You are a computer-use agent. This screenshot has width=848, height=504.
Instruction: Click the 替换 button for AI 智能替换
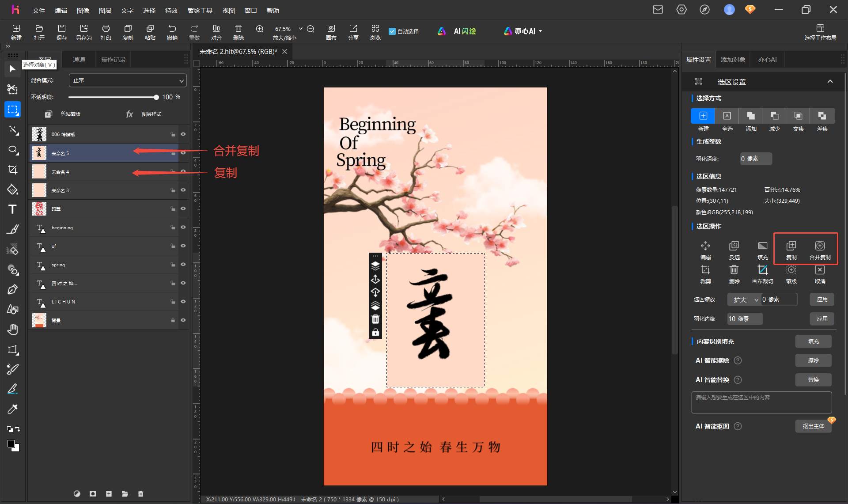813,380
